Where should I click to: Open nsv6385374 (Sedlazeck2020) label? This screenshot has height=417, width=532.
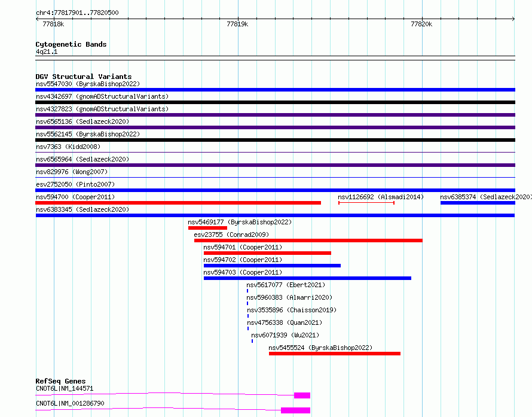(486, 197)
